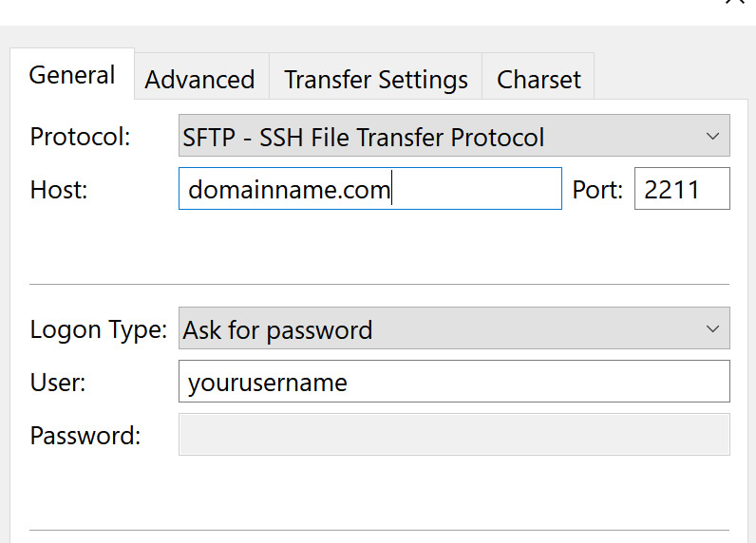756x543 pixels.
Task: Go to the Transfer Settings tab
Action: [x=375, y=79]
